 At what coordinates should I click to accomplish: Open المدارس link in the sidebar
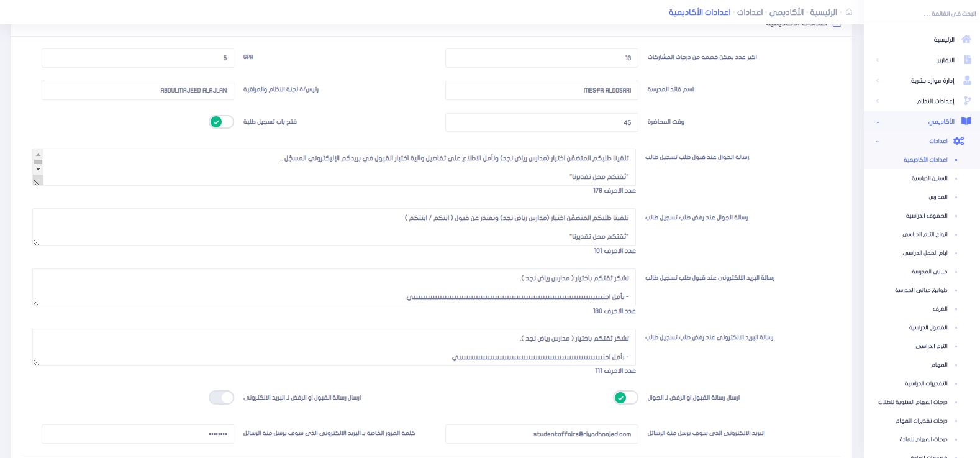click(938, 197)
